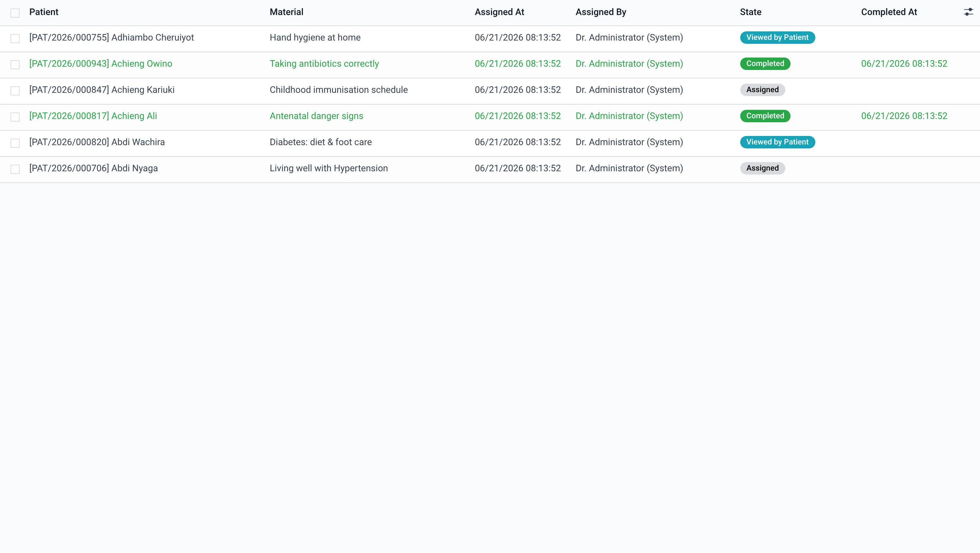980x553 pixels.
Task: Click Completed badge in Achieng Ali row
Action: coord(765,116)
